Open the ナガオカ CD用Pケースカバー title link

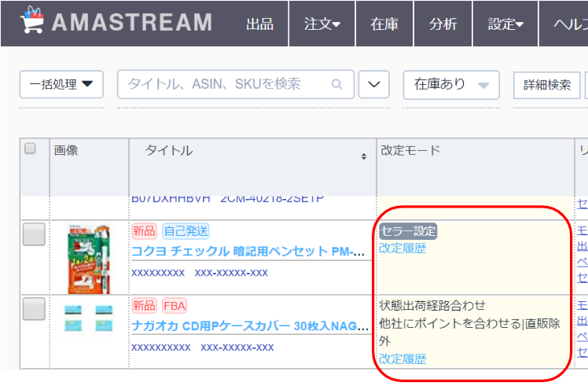[250, 326]
